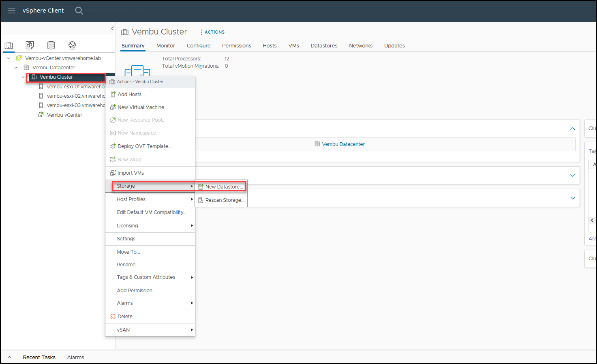Click the Import VMs icon

coord(113,173)
